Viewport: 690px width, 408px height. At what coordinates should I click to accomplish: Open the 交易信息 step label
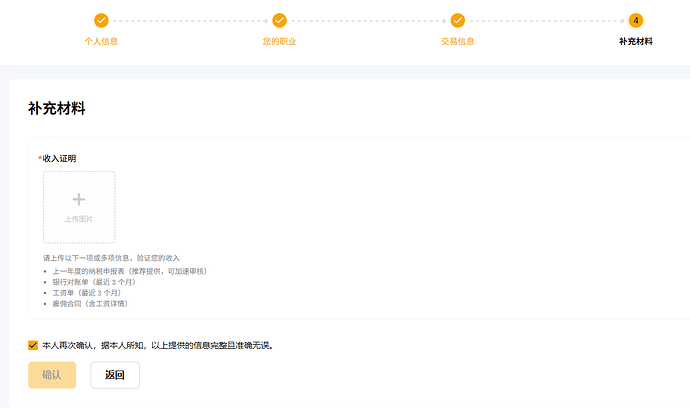tap(458, 41)
